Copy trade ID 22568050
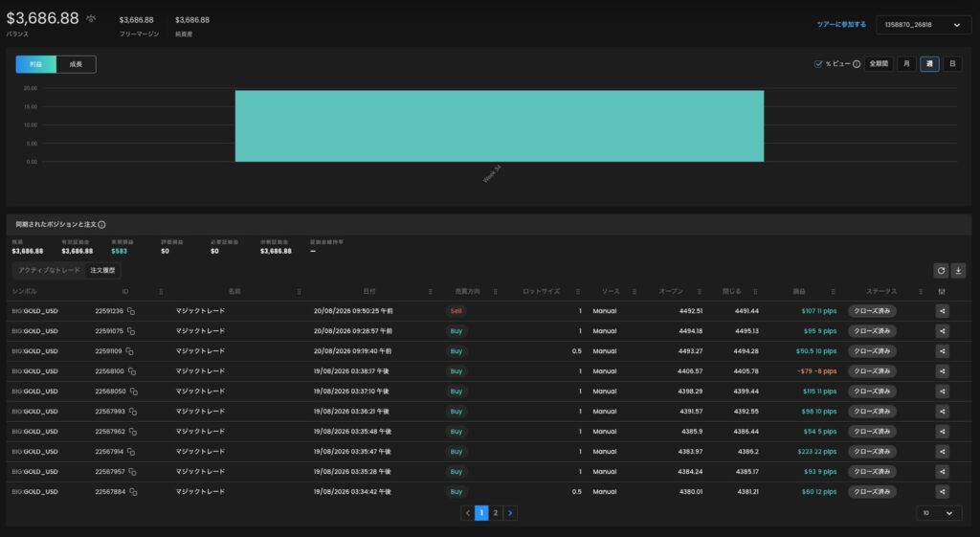 (134, 392)
